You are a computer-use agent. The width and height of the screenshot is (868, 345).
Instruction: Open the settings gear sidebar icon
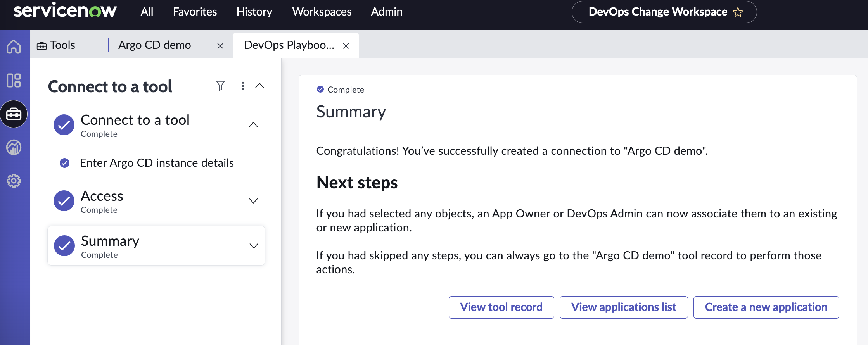pos(14,181)
